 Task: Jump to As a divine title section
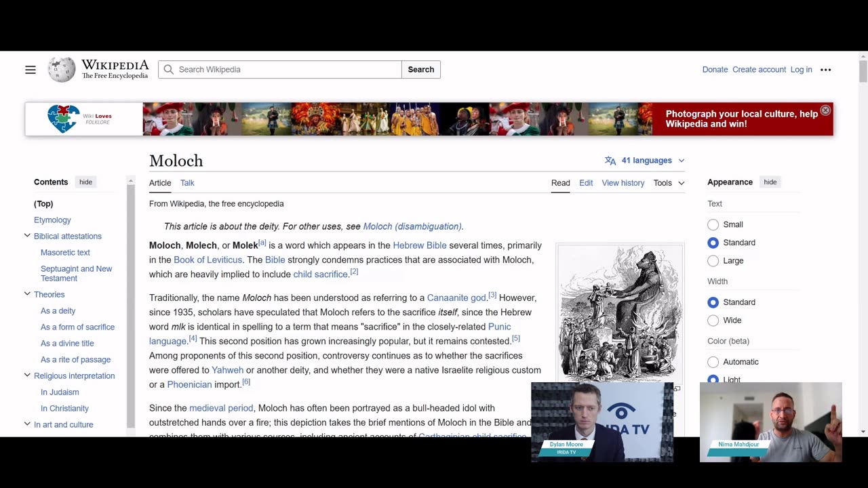[x=67, y=344]
